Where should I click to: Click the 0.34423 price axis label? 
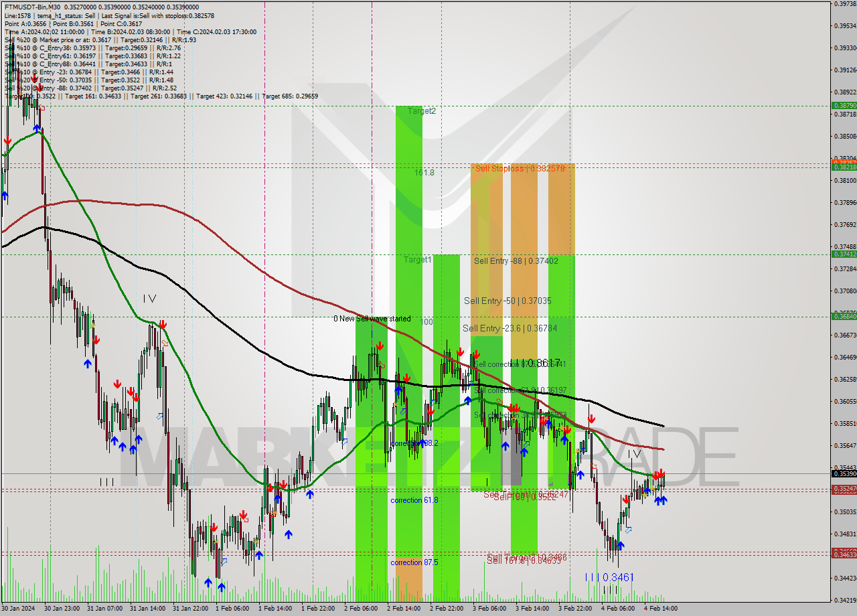(x=845, y=578)
